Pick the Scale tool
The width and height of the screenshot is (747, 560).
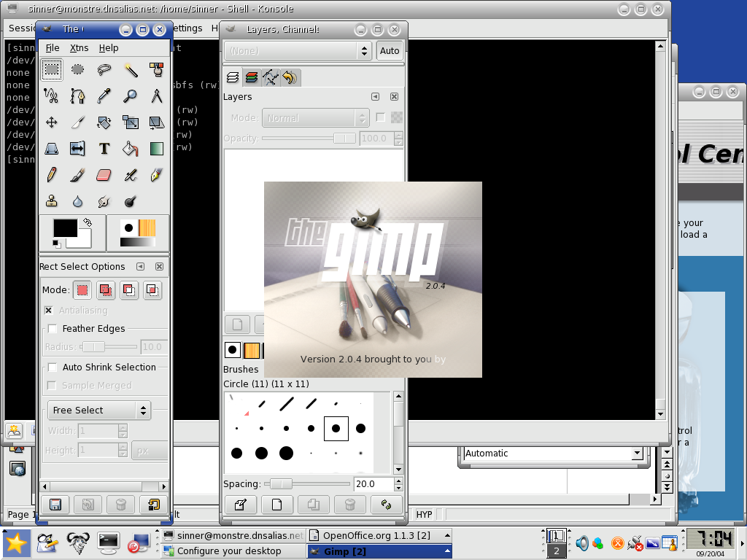pyautogui.click(x=131, y=122)
